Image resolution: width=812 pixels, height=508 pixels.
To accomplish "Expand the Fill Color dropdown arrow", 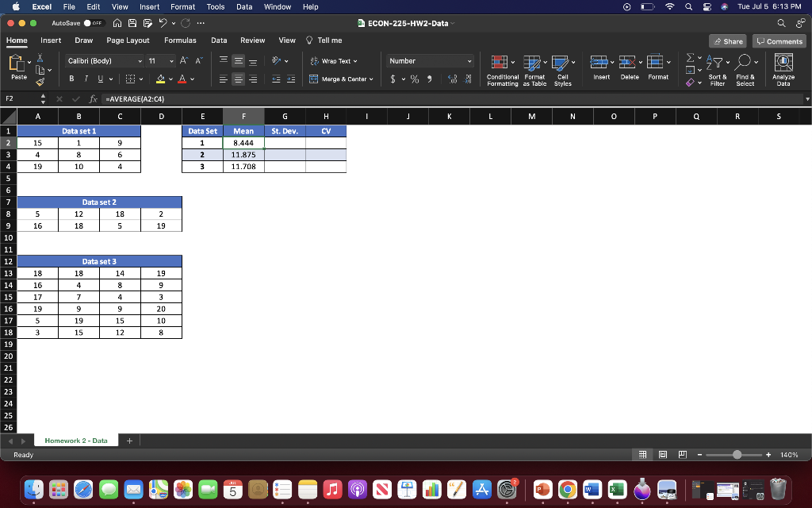I will point(171,79).
